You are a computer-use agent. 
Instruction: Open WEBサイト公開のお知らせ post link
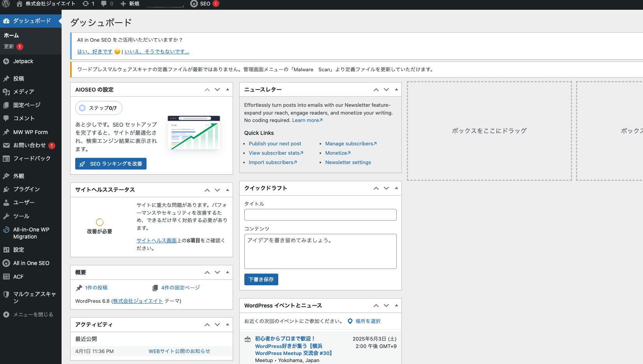pyautogui.click(x=179, y=352)
